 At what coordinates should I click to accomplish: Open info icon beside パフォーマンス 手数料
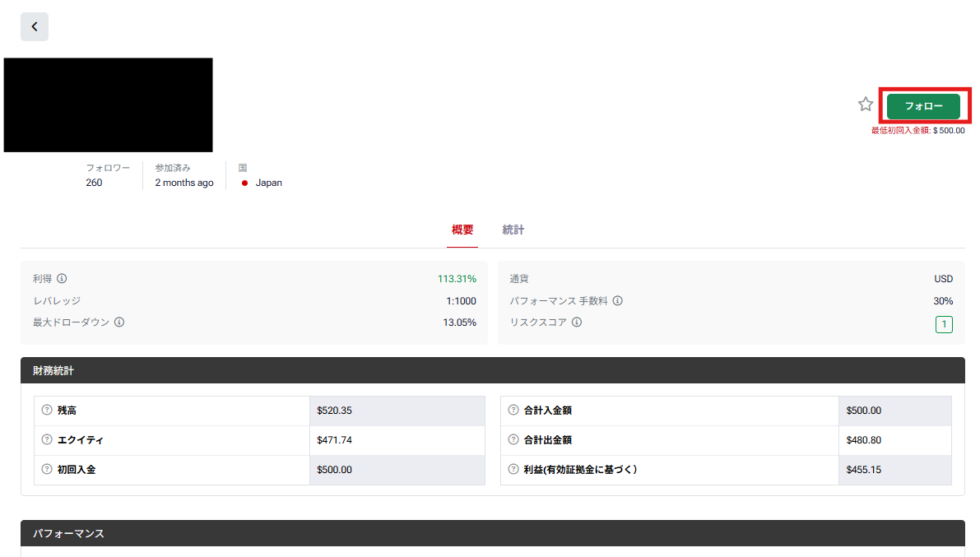click(x=617, y=300)
